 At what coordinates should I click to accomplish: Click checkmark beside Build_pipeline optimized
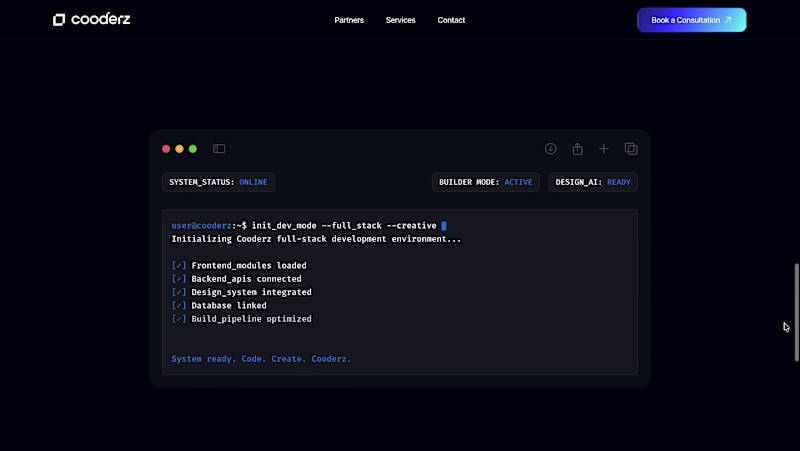[x=179, y=318]
